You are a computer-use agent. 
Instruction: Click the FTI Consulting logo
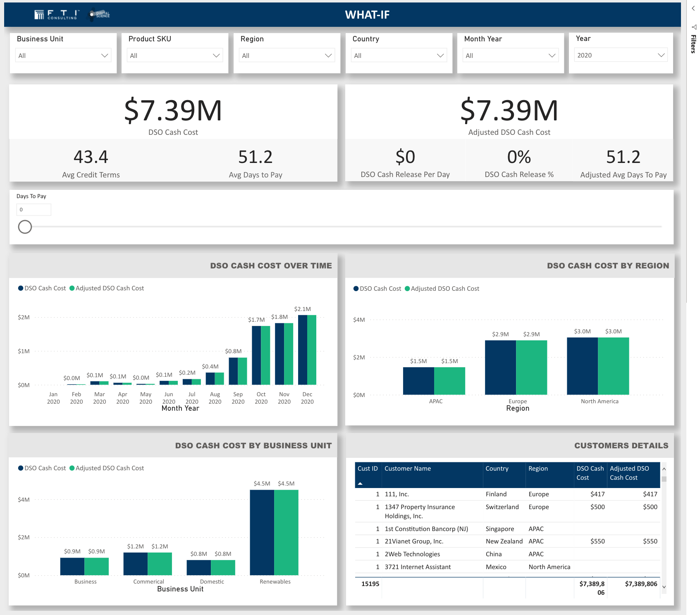[56, 15]
